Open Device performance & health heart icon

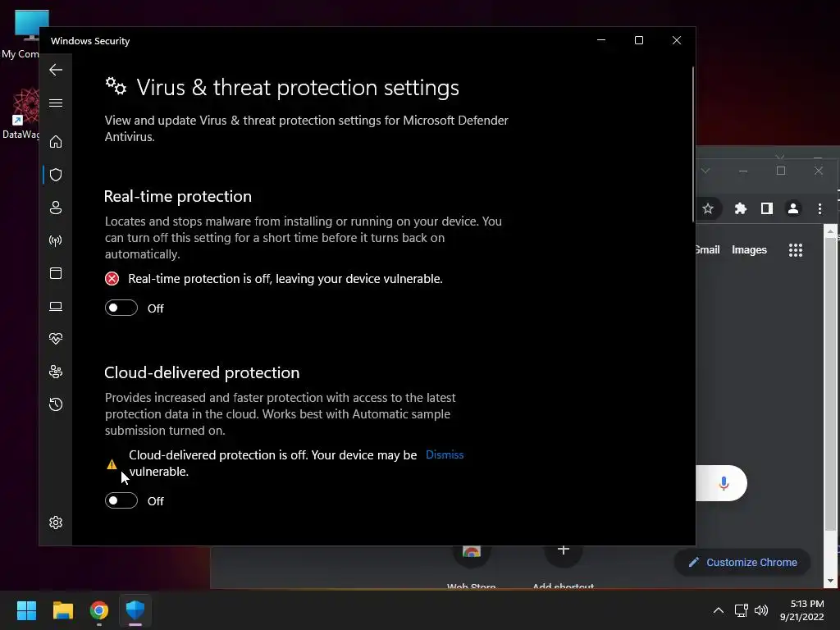tap(56, 339)
